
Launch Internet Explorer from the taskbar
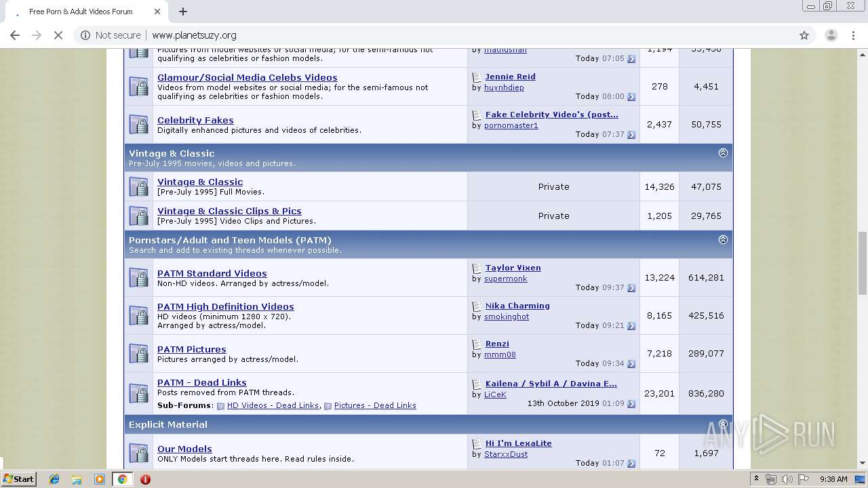point(54,479)
